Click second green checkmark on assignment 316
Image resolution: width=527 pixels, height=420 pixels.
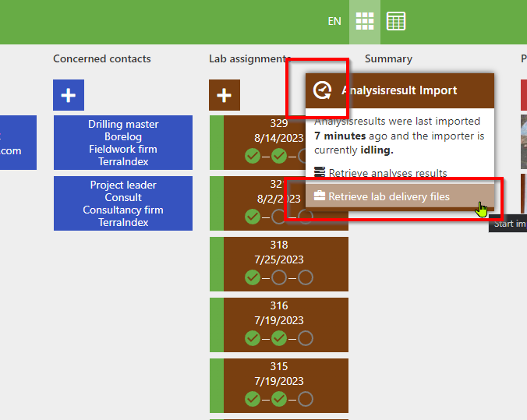click(279, 338)
